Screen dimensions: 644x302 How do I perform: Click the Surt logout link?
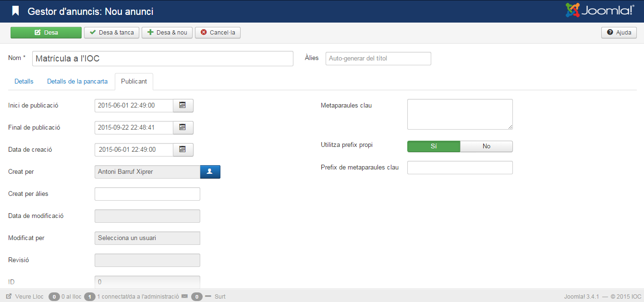point(220,297)
